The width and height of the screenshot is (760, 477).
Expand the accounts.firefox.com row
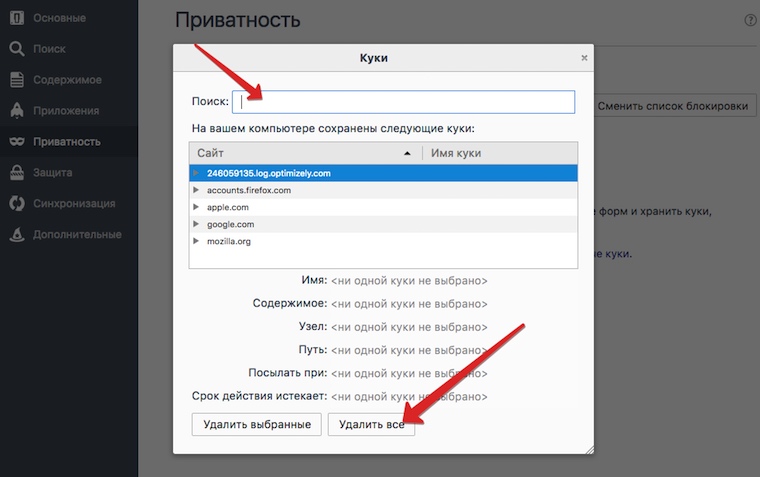pos(196,190)
